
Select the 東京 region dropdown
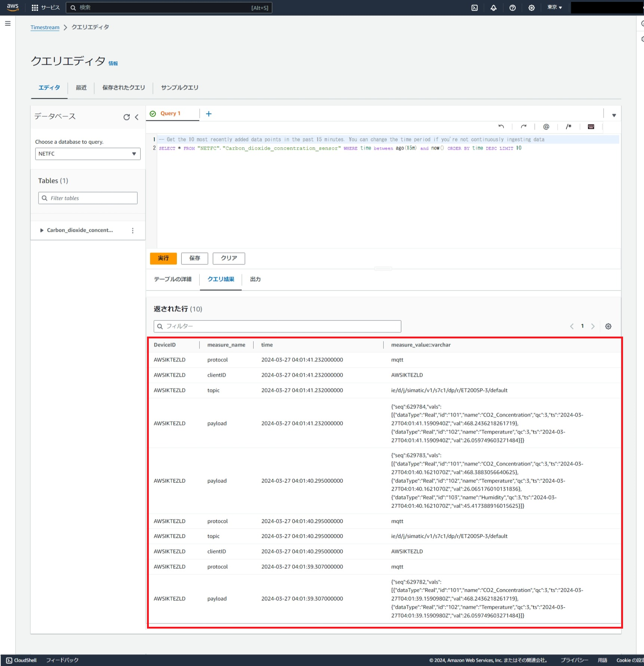554,7
